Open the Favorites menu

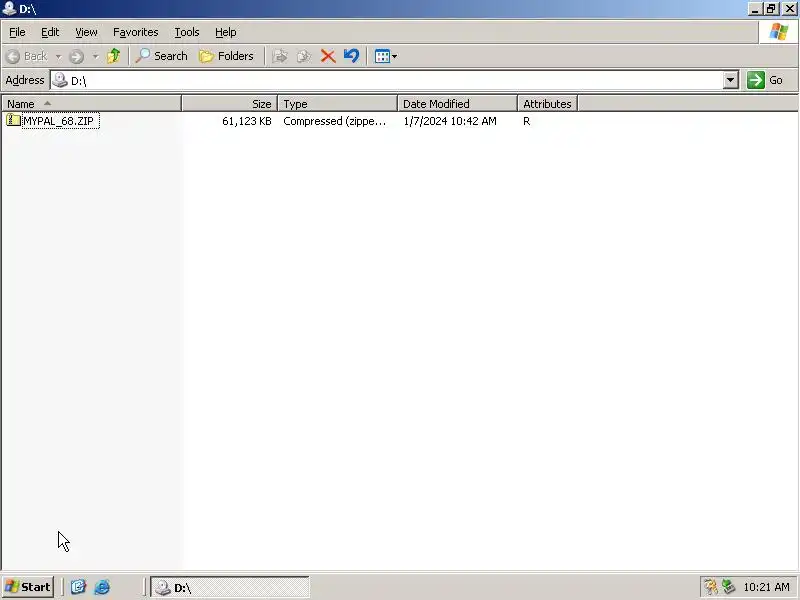click(x=136, y=32)
